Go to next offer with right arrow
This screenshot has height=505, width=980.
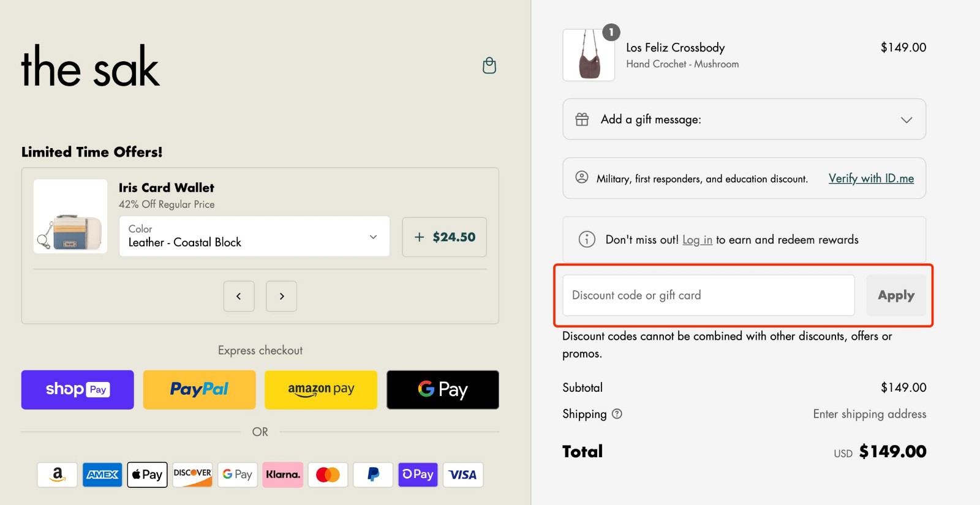coord(282,296)
